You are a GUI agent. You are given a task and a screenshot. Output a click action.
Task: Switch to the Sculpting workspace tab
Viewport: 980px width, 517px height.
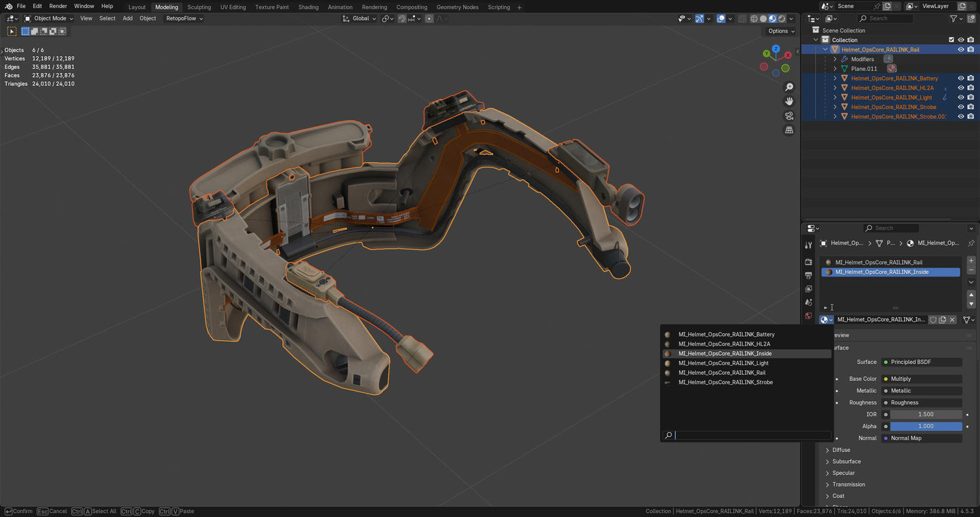pos(199,7)
